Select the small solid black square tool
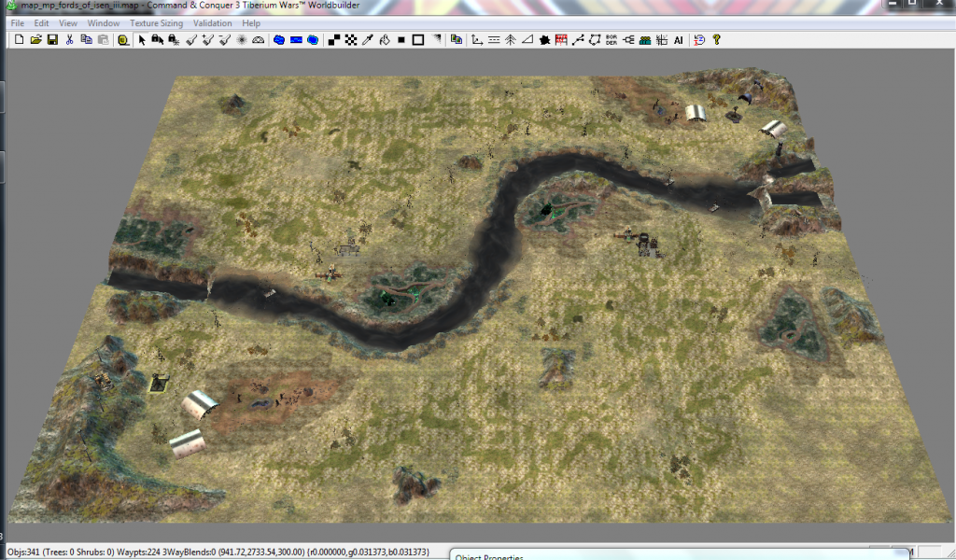Viewport: 956px width, 560px height. [x=401, y=40]
